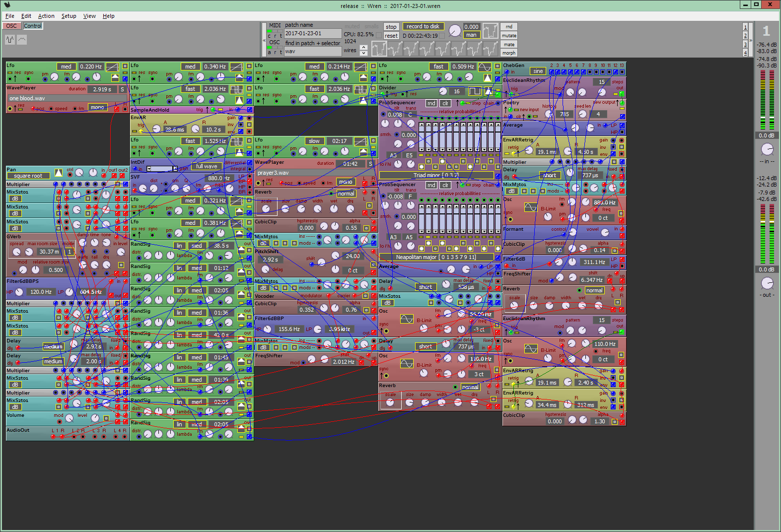Click the mutate button
The image size is (781, 532).
509,36
